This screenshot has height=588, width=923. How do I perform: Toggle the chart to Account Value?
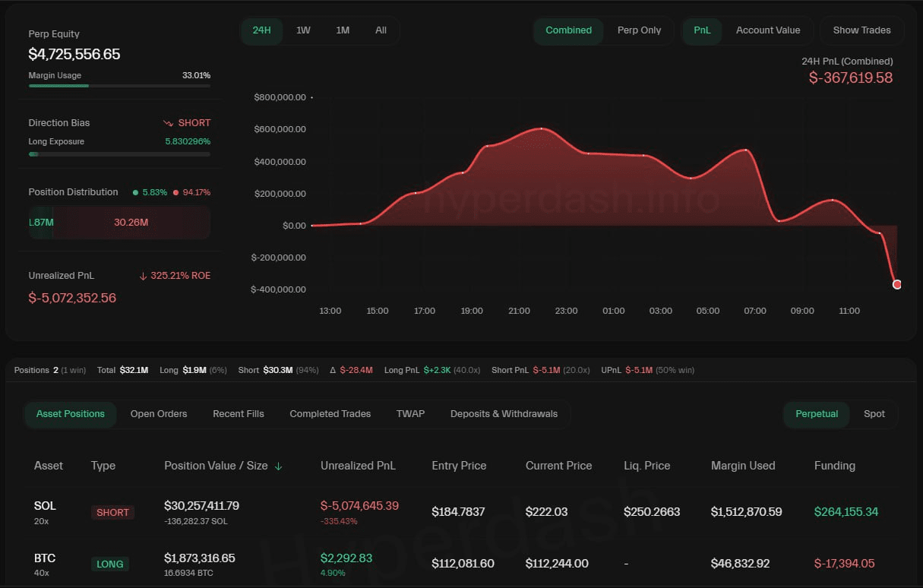coord(768,30)
